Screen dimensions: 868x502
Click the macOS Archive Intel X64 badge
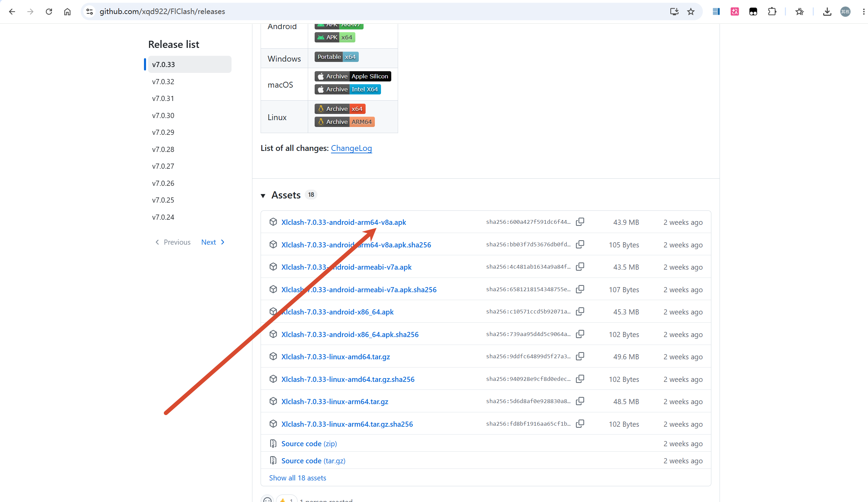pos(347,89)
